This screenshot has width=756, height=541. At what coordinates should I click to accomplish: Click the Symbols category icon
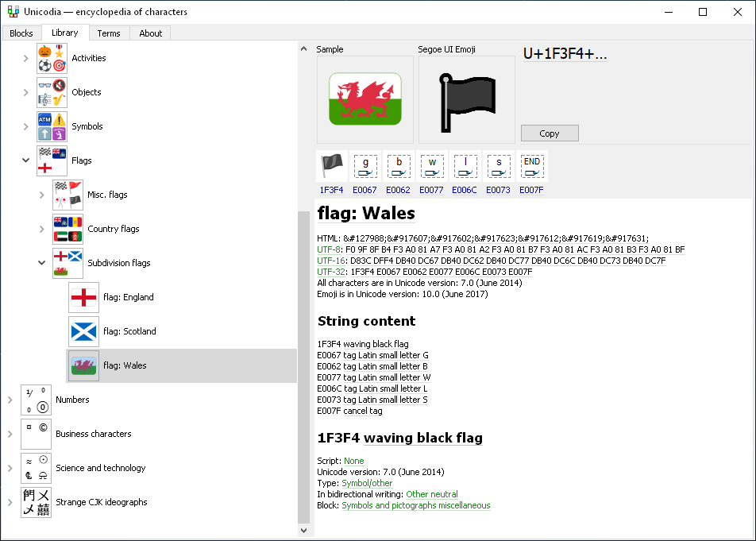coord(52,126)
